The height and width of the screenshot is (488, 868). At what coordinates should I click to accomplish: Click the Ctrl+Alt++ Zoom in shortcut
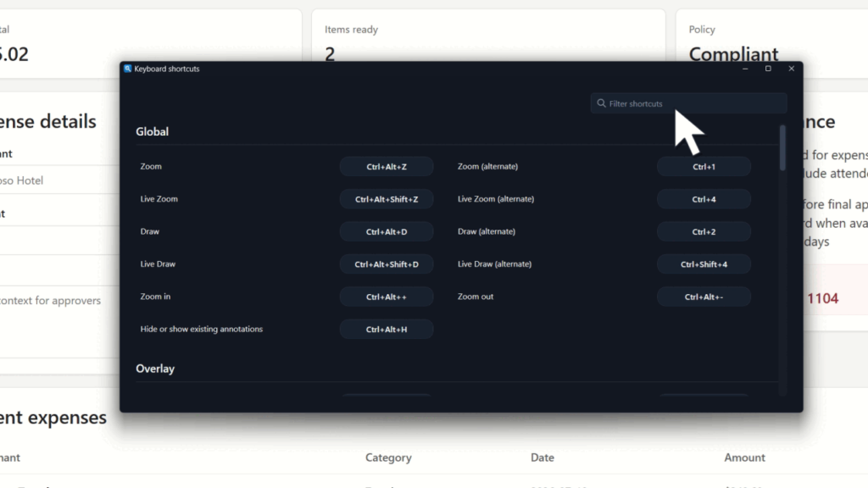(387, 297)
